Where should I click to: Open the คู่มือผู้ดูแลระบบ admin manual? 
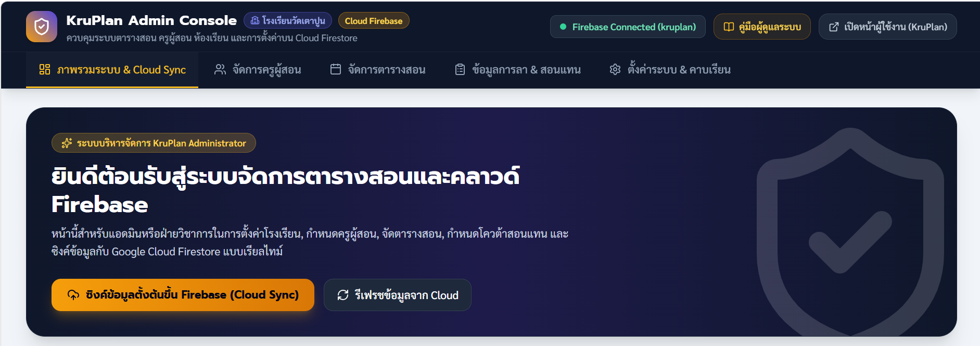tap(762, 27)
